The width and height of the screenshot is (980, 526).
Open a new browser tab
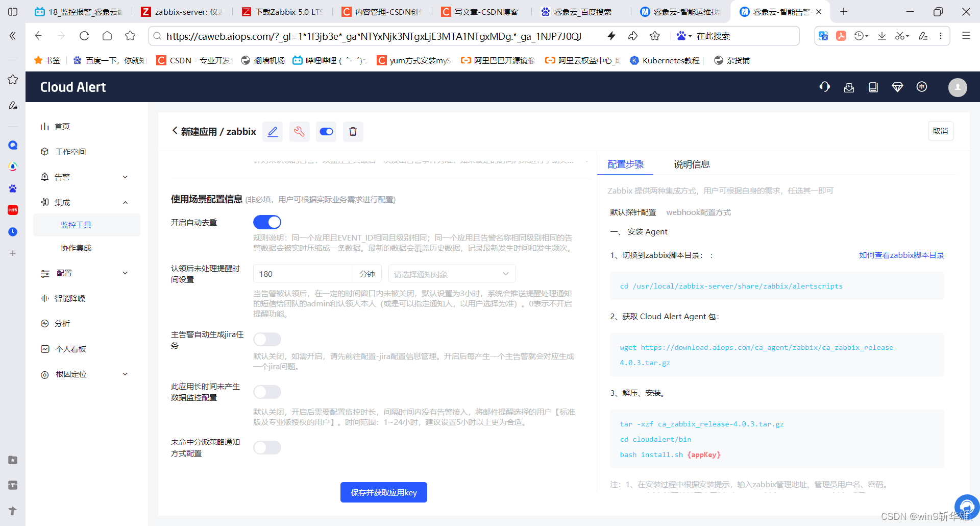[x=843, y=12]
